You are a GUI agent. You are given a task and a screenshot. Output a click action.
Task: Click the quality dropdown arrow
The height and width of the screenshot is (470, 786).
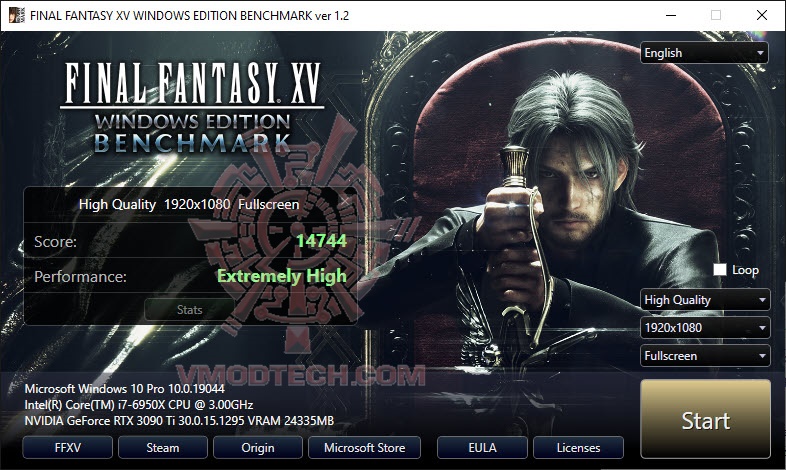point(762,300)
